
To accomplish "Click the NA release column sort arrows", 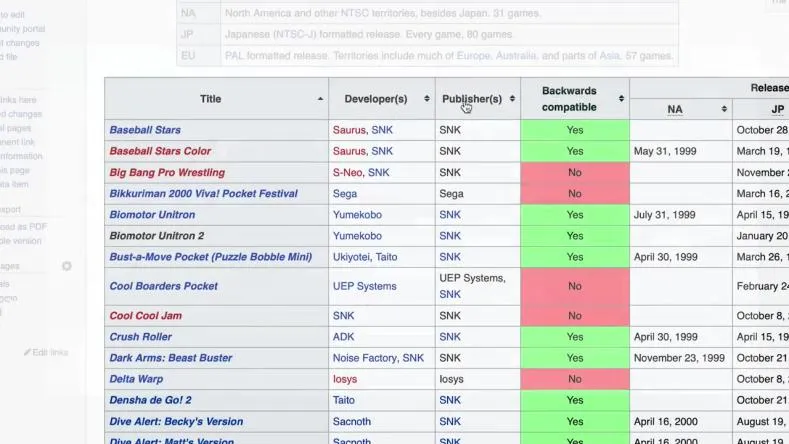I will [724, 109].
